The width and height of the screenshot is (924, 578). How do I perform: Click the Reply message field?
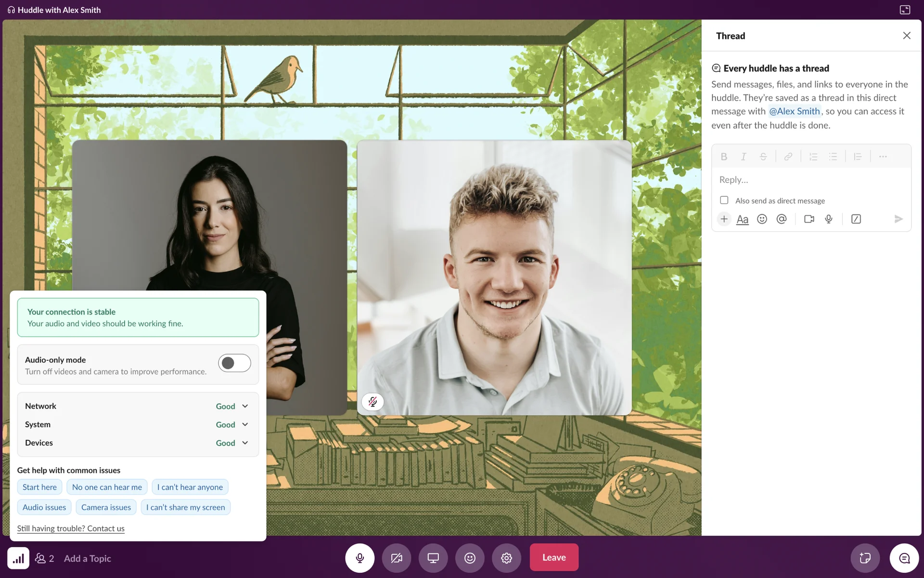(810, 180)
